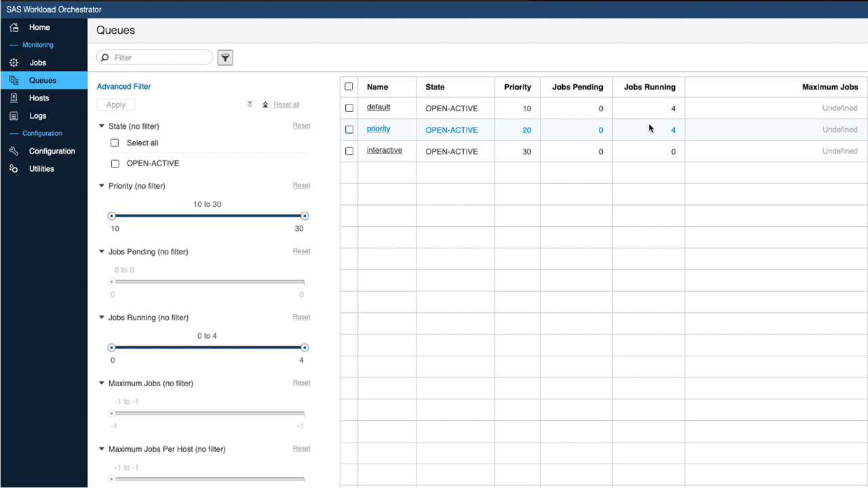The height and width of the screenshot is (488, 868).
Task: Reset the Maximum Jobs Per Host filter
Action: [301, 449]
